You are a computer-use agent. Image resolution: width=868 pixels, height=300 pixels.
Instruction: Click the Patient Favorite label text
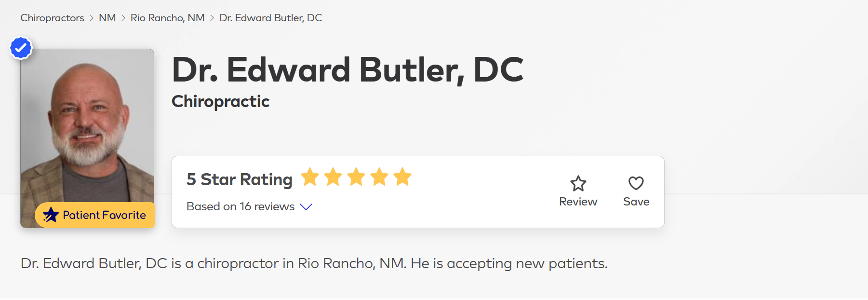coord(104,215)
